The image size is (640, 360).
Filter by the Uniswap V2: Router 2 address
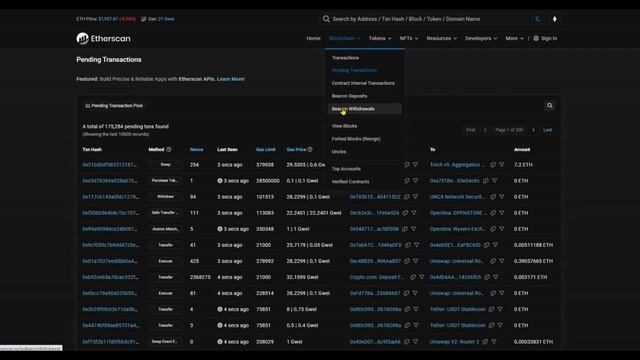pyautogui.click(x=494, y=342)
